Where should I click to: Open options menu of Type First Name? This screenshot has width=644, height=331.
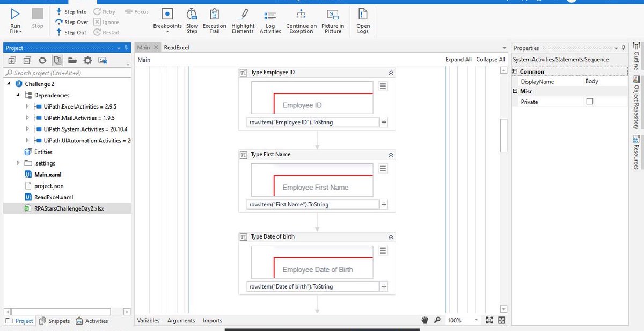pyautogui.click(x=383, y=168)
